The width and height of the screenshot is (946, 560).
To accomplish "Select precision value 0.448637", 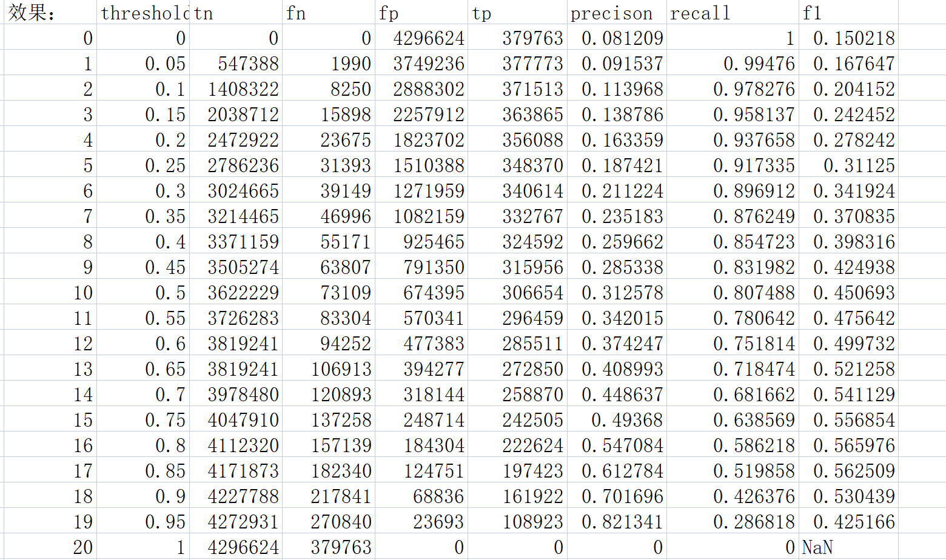I will click(x=617, y=394).
